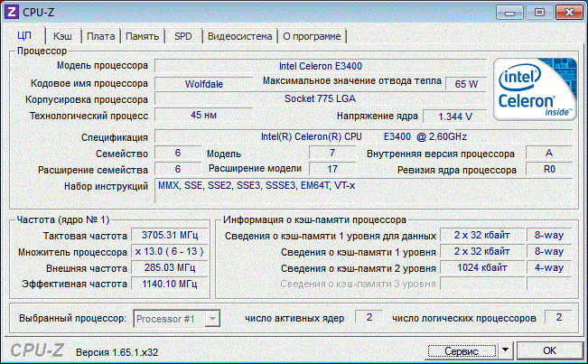Select the Socket 775 LGA package value
Viewport: 588px width, 364px height.
[321, 98]
